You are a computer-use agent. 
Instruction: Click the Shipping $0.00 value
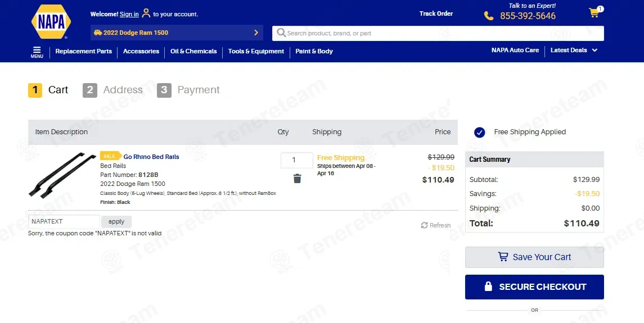pos(590,208)
